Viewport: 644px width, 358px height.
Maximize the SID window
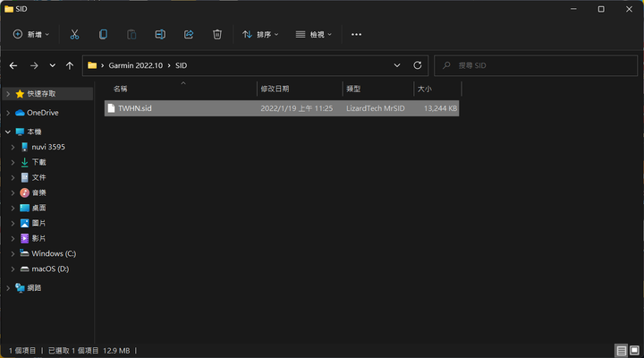point(601,9)
